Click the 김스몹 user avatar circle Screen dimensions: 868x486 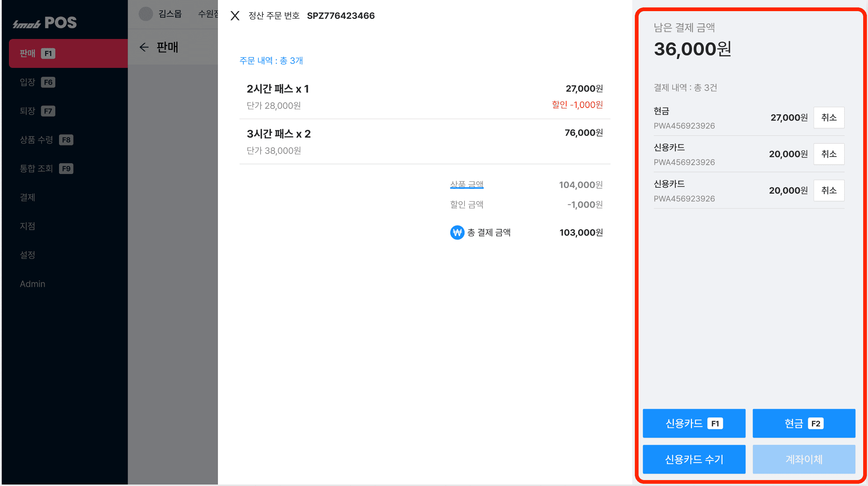146,14
